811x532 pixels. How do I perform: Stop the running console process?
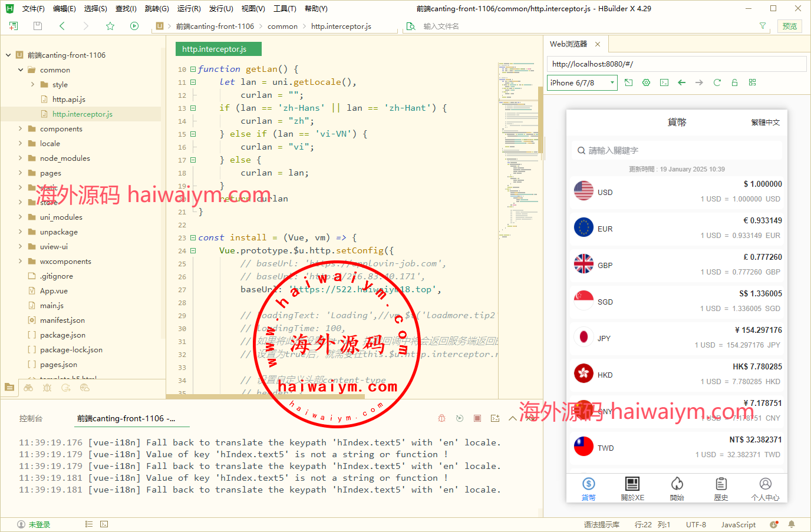[477, 418]
